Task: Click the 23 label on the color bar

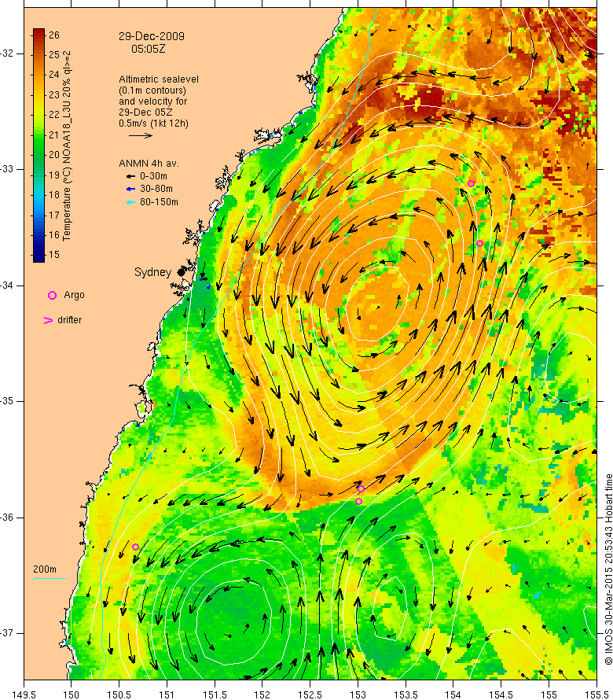Action: (x=54, y=94)
